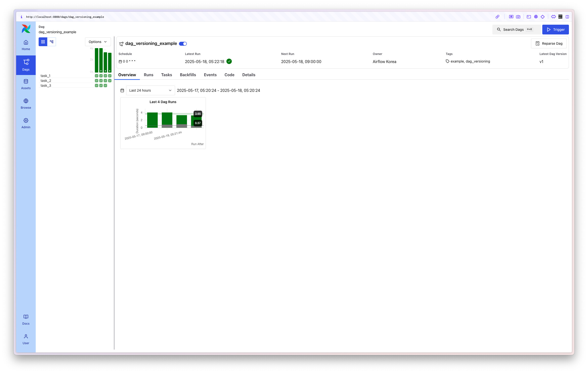The width and height of the screenshot is (588, 373).
Task: Click the Reparse Dag button
Action: coord(549,43)
